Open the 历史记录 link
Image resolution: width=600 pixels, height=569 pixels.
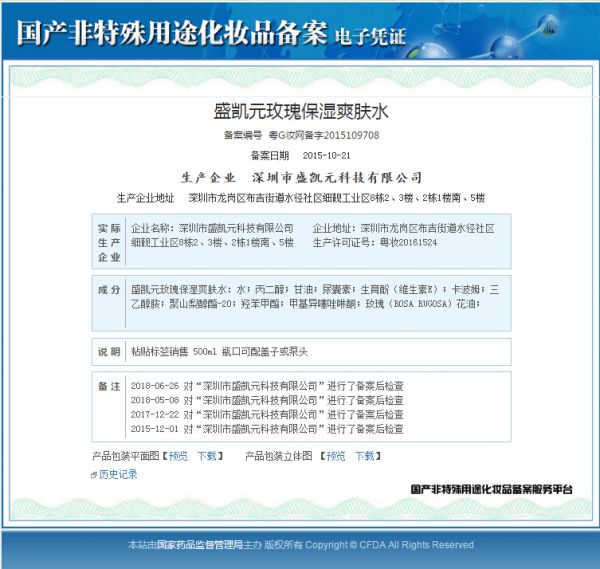(118, 474)
